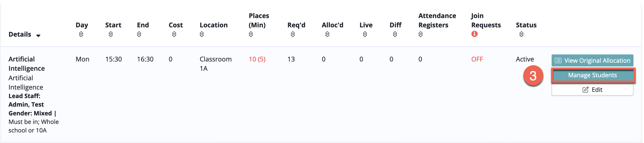Toggle the OFF join requests setting

pos(477,59)
